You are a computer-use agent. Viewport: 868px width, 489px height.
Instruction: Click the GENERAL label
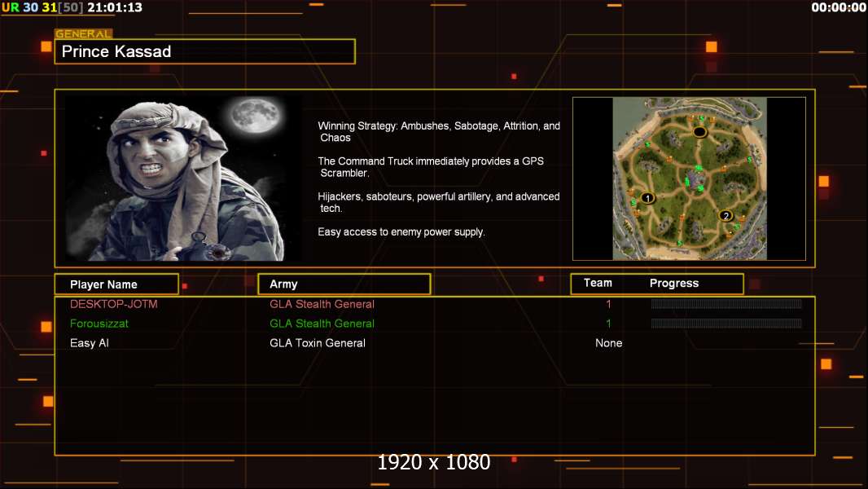[84, 33]
